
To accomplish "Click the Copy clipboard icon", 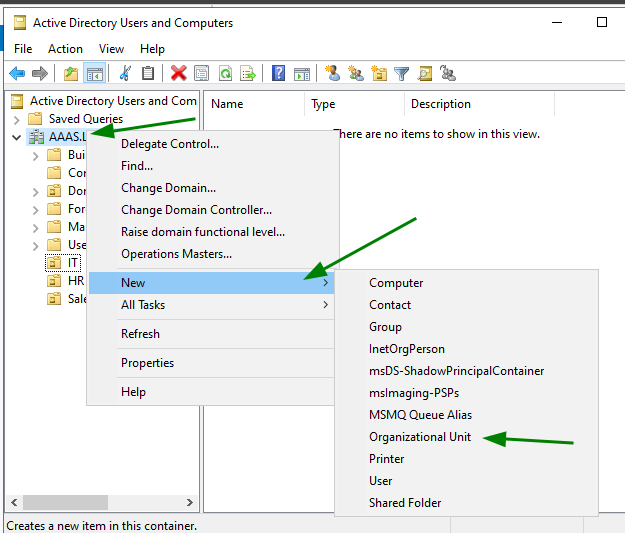I will pos(148,73).
